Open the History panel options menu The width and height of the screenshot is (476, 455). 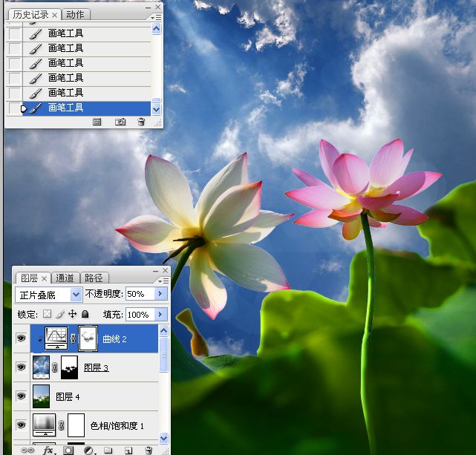[x=157, y=18]
